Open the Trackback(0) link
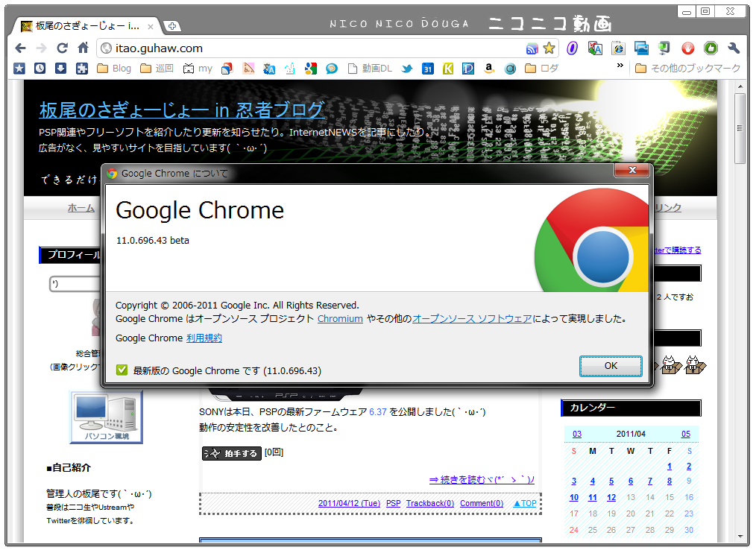Image resolution: width=756 pixels, height=553 pixels. pos(430,503)
